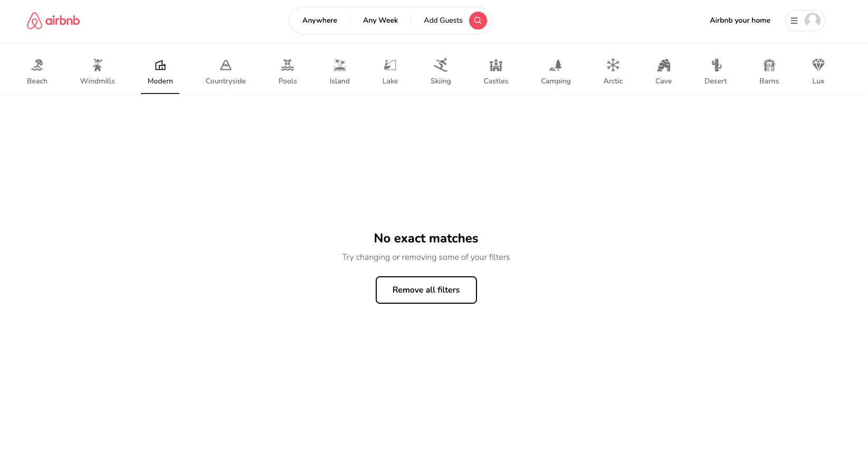Click the Airbnb your home link

740,21
